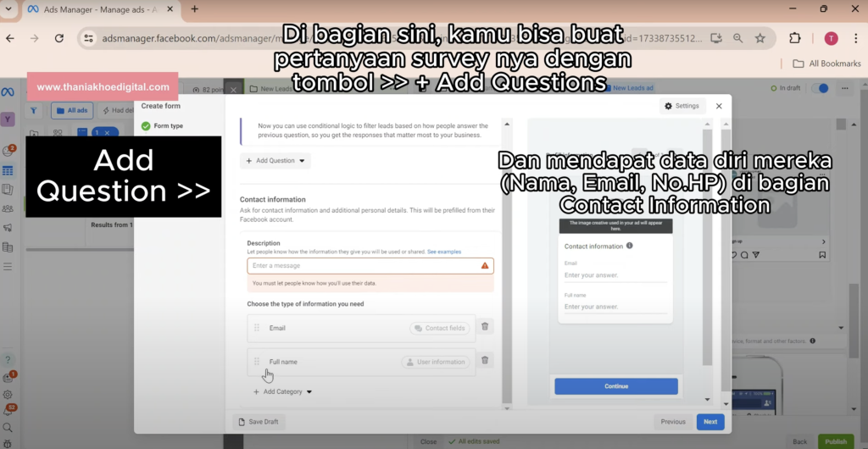Bookmark this page with the star icon

(x=760, y=38)
